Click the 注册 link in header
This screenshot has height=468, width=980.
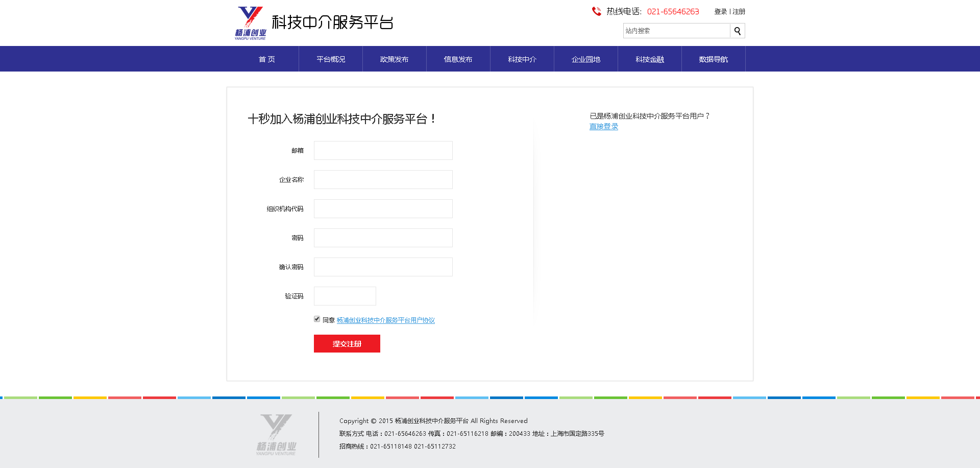(x=739, y=12)
